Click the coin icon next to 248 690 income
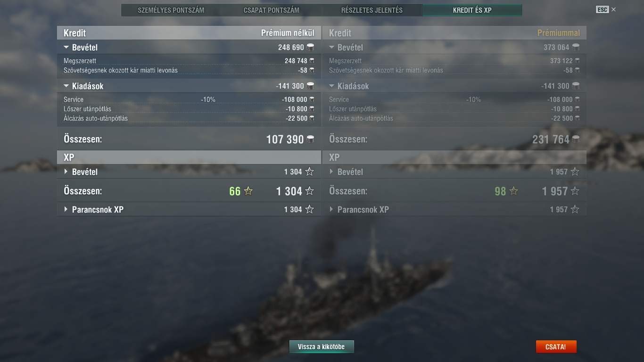The width and height of the screenshot is (644, 362). [x=310, y=47]
